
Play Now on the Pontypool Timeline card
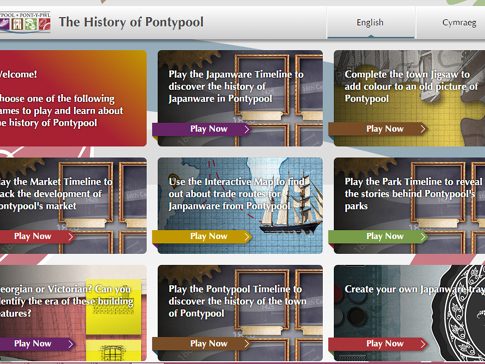point(202,344)
